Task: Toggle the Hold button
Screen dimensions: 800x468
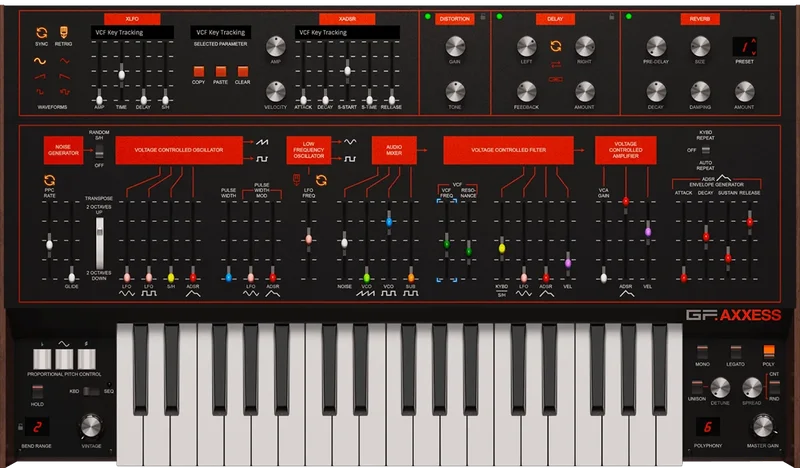Action: (x=37, y=392)
